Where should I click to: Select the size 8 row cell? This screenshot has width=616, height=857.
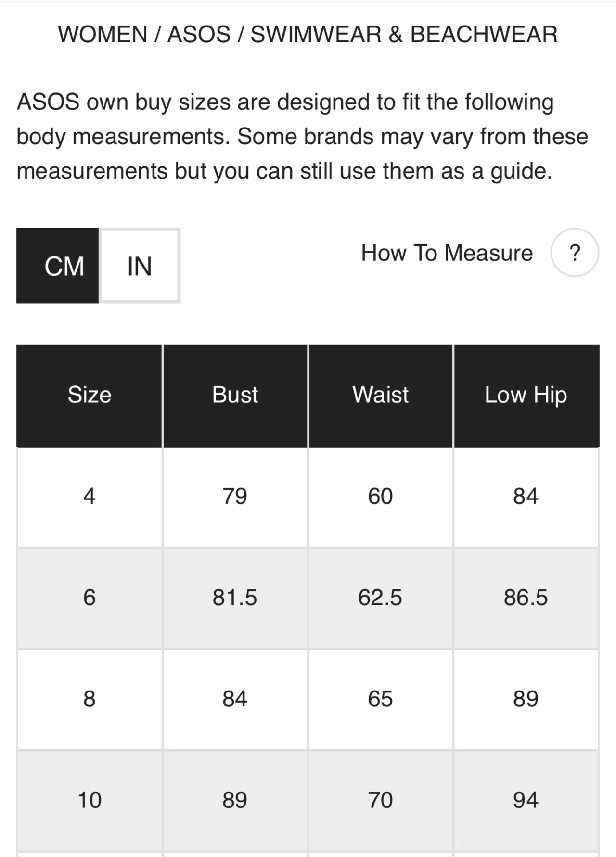(x=90, y=699)
